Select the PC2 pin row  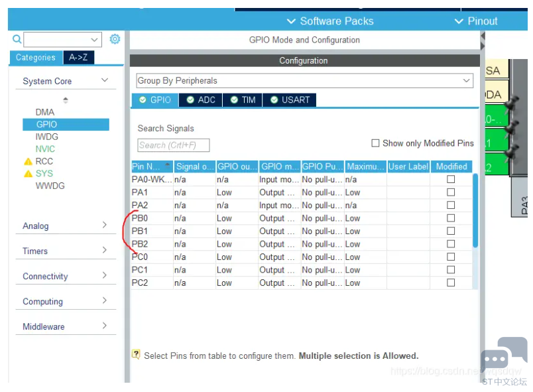(302, 283)
